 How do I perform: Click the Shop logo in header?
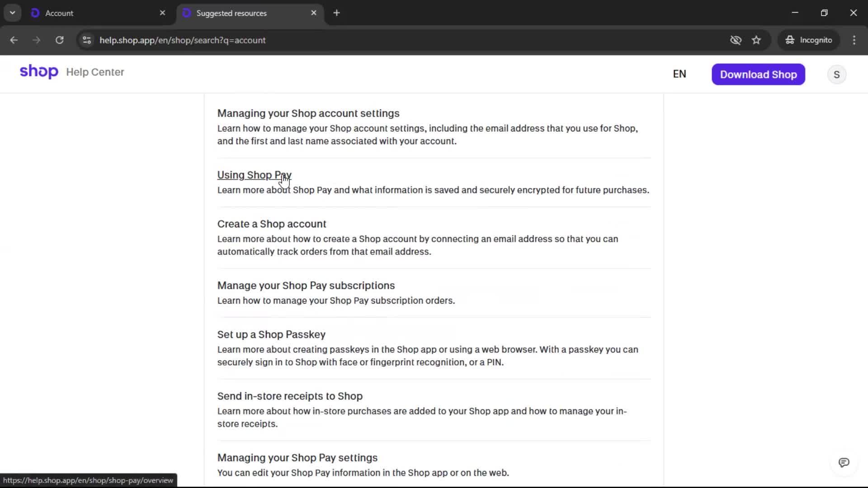point(39,71)
